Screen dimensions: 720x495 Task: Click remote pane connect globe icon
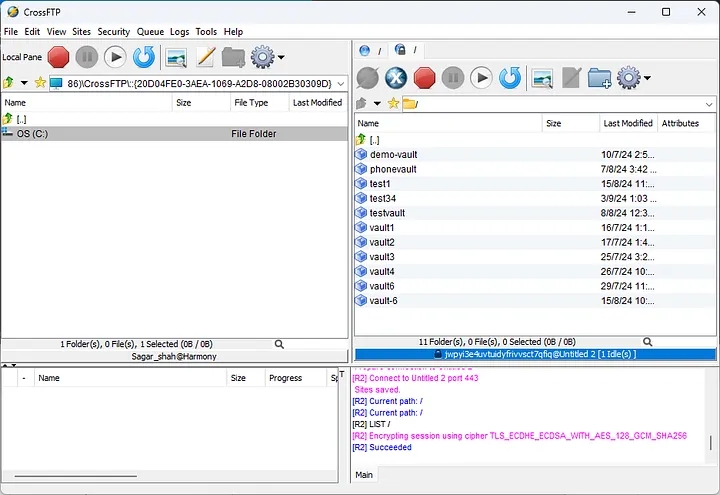(368, 78)
